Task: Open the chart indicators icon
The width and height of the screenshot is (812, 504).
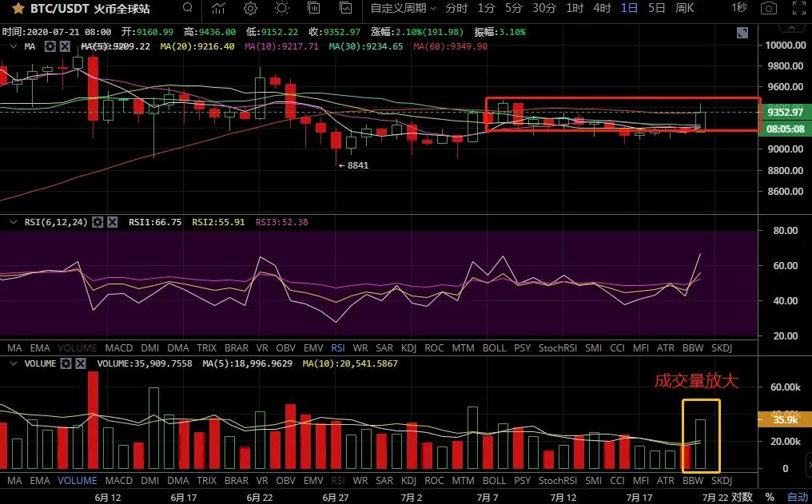Action: tap(218, 8)
